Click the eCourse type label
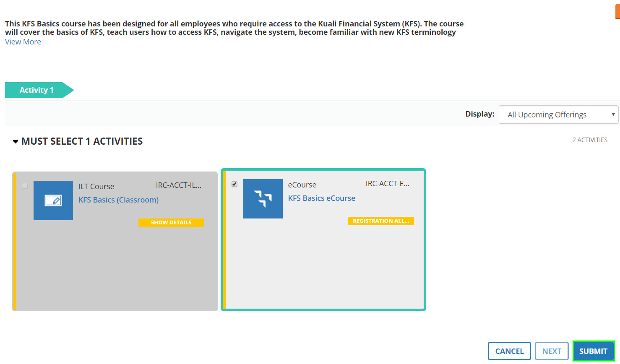 tap(302, 185)
